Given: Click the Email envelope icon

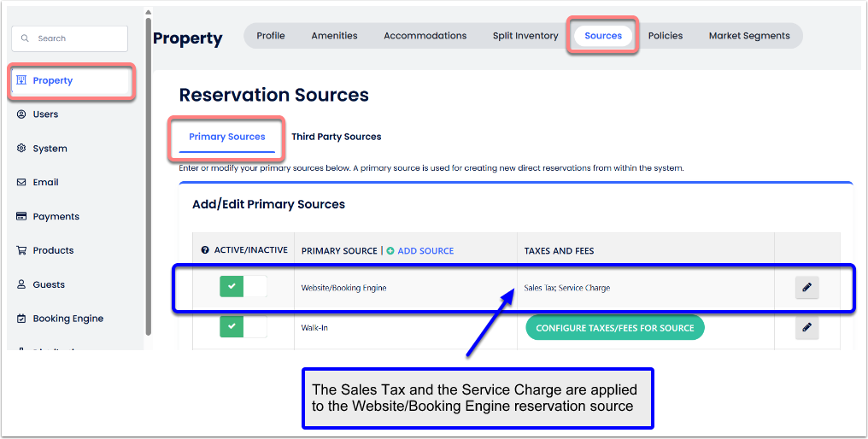Looking at the screenshot, I should click(22, 183).
